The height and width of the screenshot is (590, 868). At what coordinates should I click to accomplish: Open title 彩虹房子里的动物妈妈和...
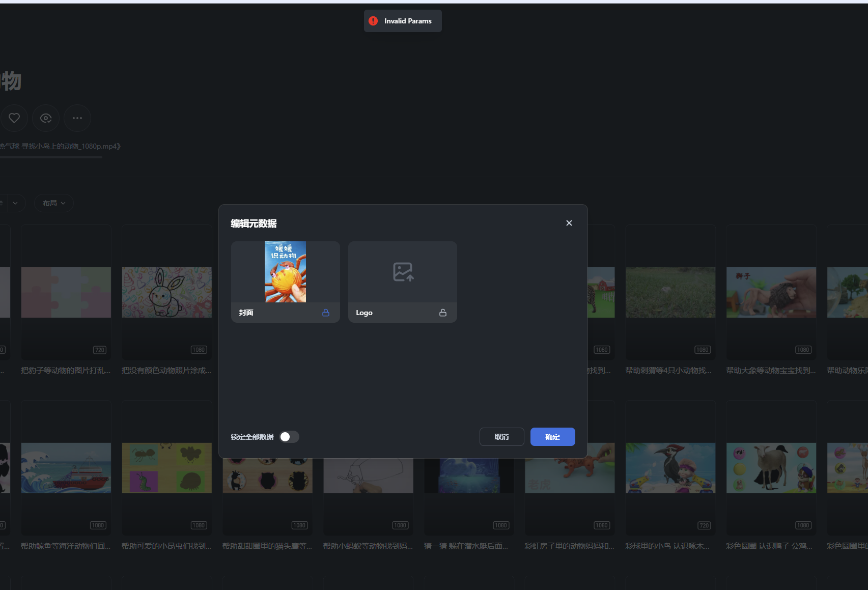click(x=570, y=546)
